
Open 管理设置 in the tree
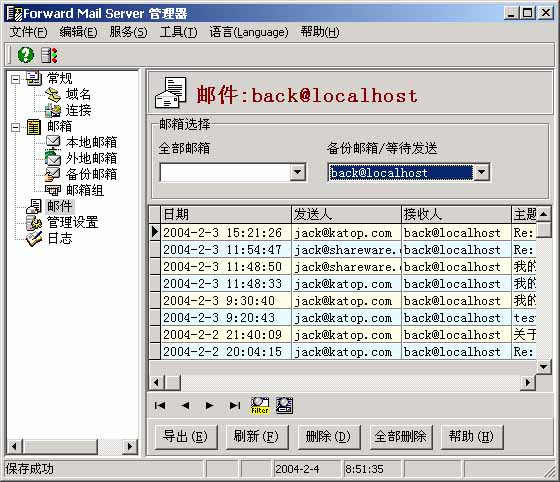(x=72, y=222)
